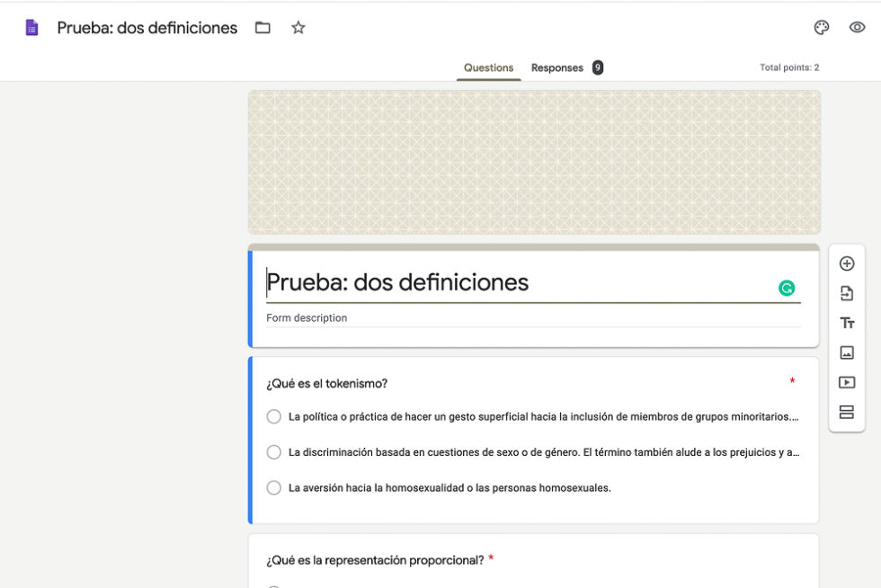Preview the form with eye icon

point(857,28)
